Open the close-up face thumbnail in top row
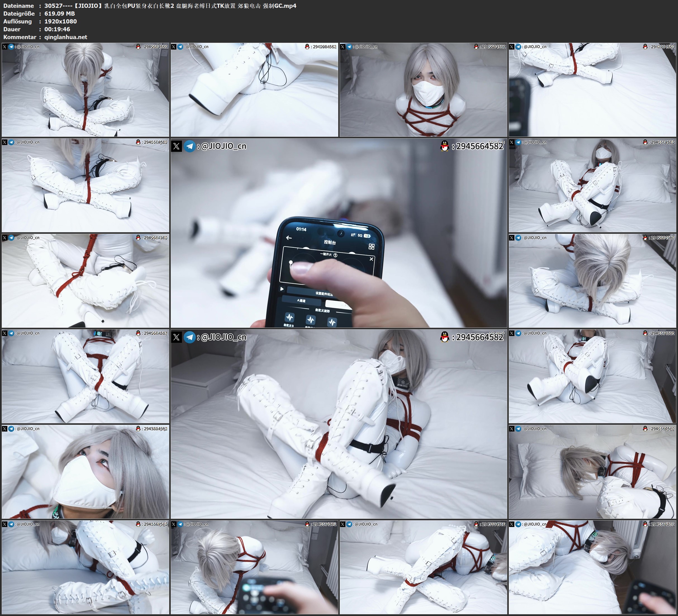 [423, 89]
